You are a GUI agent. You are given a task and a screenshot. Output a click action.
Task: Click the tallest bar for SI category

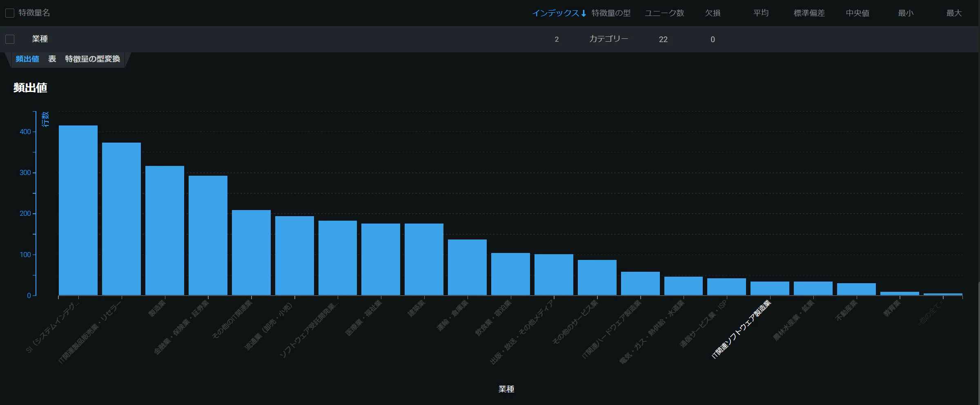[78, 210]
